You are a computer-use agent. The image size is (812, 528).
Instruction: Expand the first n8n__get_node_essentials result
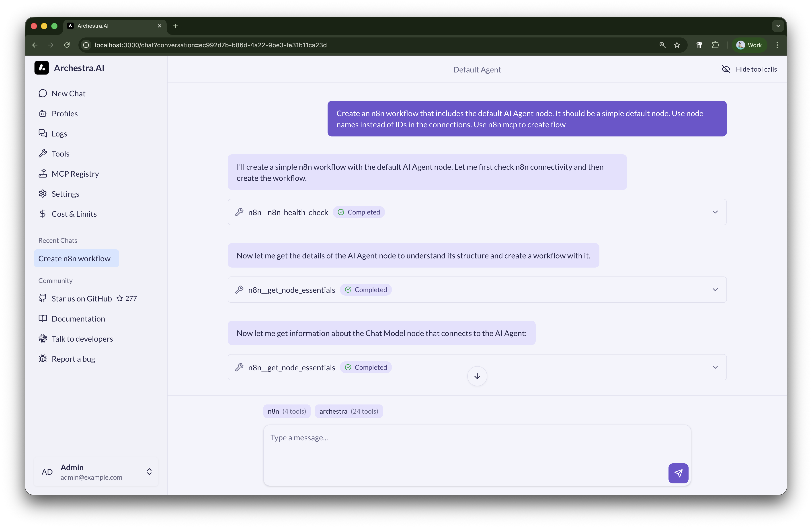coord(716,289)
